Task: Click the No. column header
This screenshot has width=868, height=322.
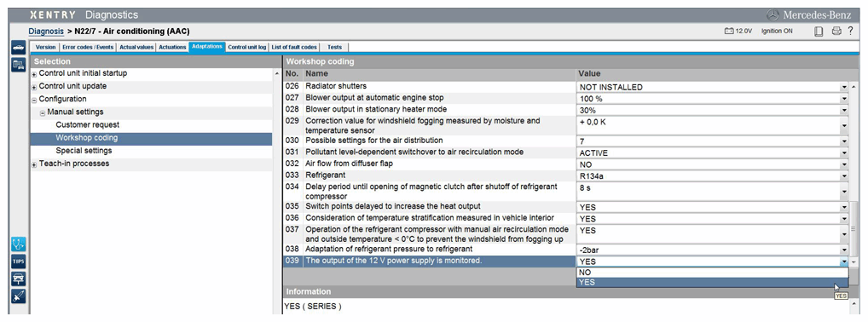Action: 292,73
